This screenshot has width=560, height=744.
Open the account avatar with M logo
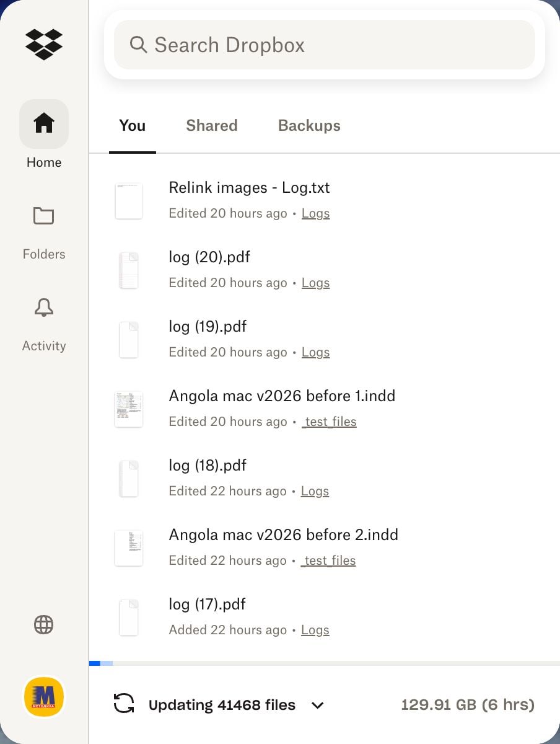44,696
